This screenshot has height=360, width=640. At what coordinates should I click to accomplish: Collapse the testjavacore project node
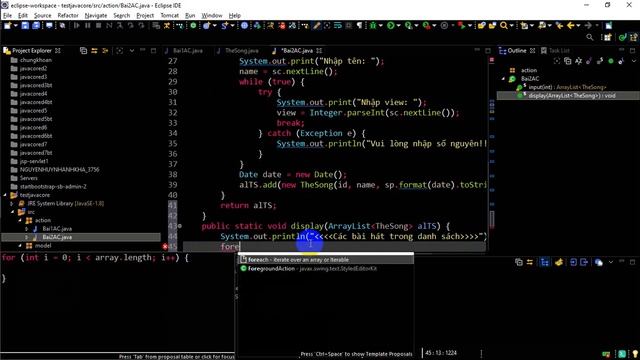coord(5,195)
